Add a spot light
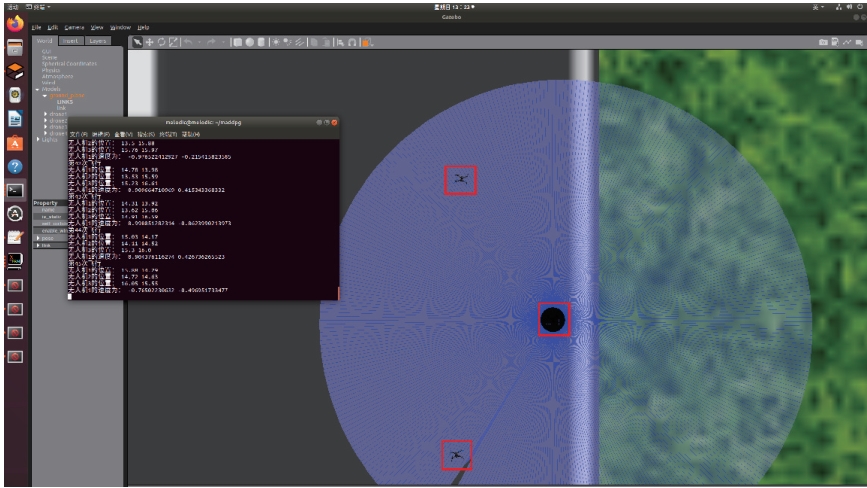Image resolution: width=867 pixels, height=488 pixels. coord(288,42)
